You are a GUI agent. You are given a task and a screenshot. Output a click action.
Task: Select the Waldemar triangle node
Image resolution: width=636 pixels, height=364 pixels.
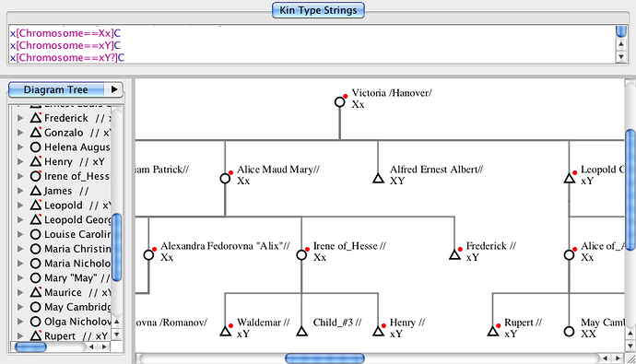225,332
